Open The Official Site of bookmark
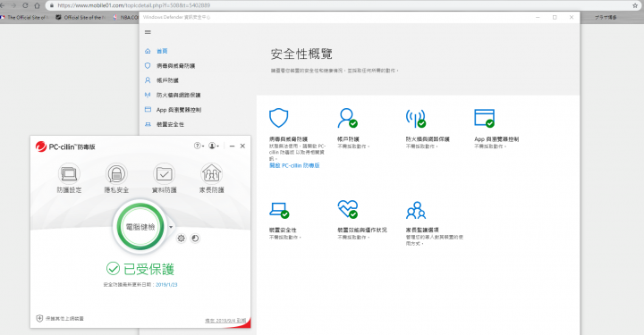This screenshot has height=335, width=644. [x=25, y=18]
